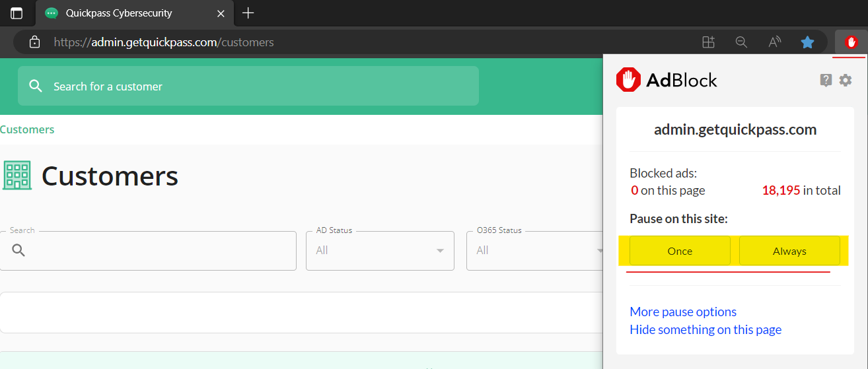Click the Customers page heading
Image resolution: width=868 pixels, height=369 pixels.
(x=110, y=176)
